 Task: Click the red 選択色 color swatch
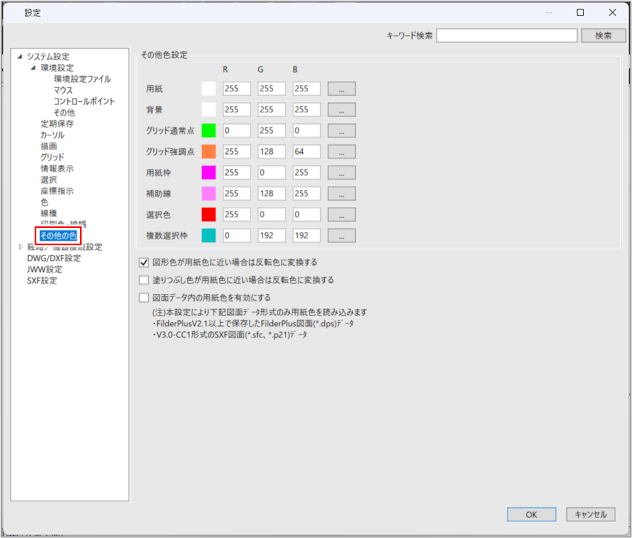(x=209, y=214)
